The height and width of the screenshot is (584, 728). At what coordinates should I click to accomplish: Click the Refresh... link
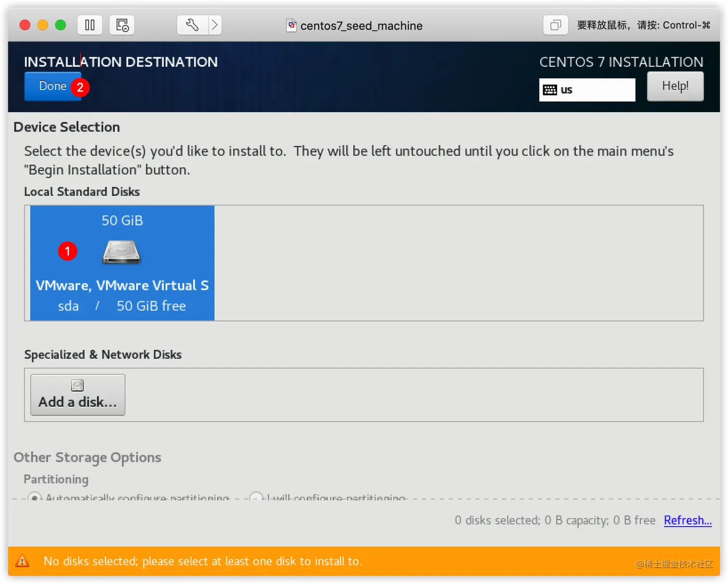click(x=688, y=520)
